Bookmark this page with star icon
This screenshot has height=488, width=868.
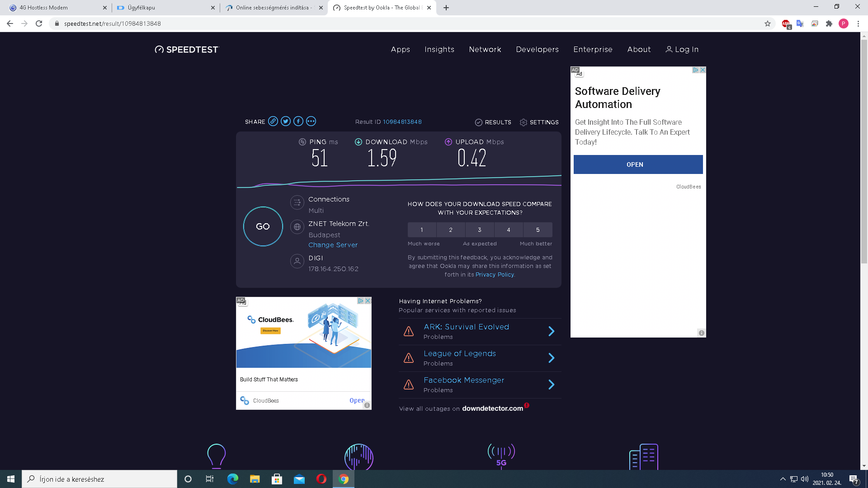(x=768, y=23)
